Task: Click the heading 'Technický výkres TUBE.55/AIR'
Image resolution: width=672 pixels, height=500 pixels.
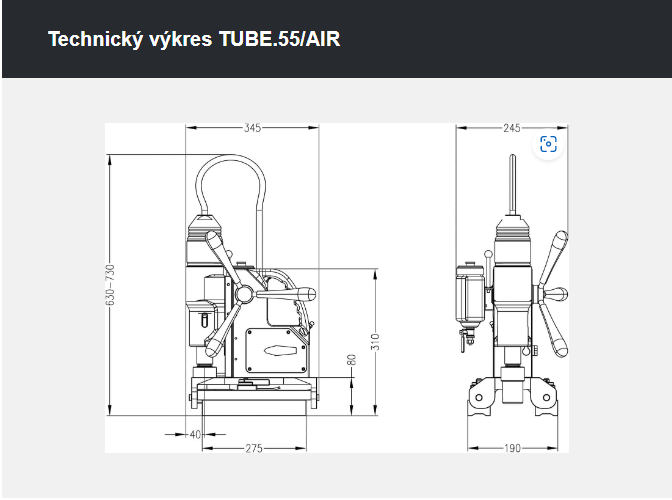Action: point(194,39)
